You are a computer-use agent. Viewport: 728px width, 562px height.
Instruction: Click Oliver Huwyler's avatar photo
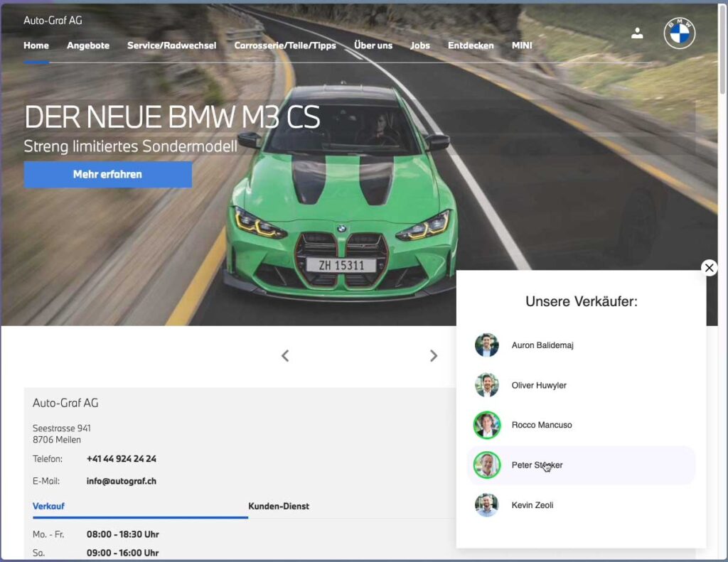(x=486, y=385)
